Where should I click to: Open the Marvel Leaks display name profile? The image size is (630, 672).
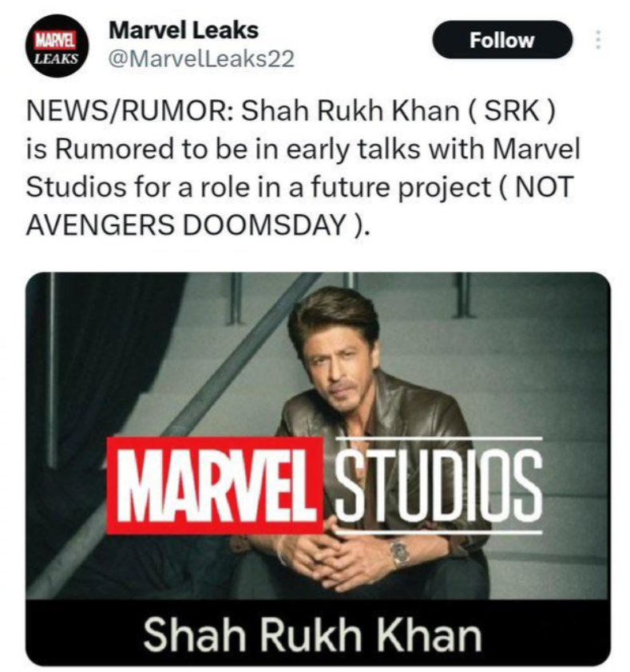point(184,30)
